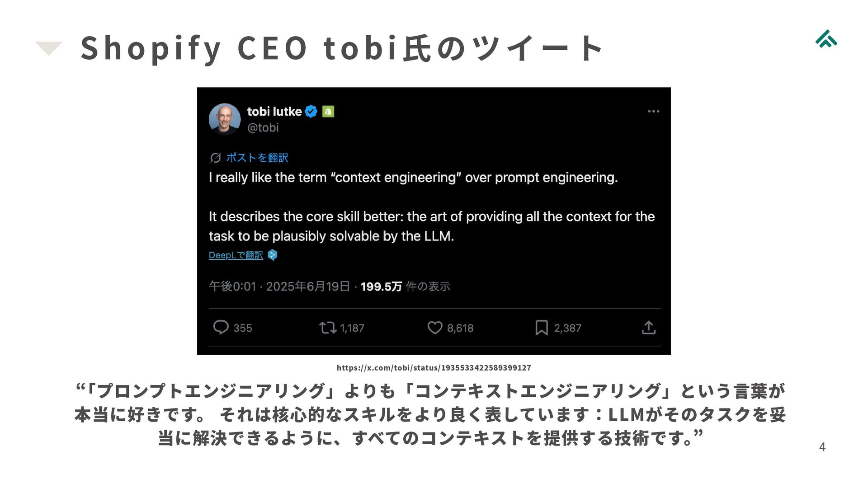Bookmark the tweet using the bookmark icon

[x=541, y=327]
